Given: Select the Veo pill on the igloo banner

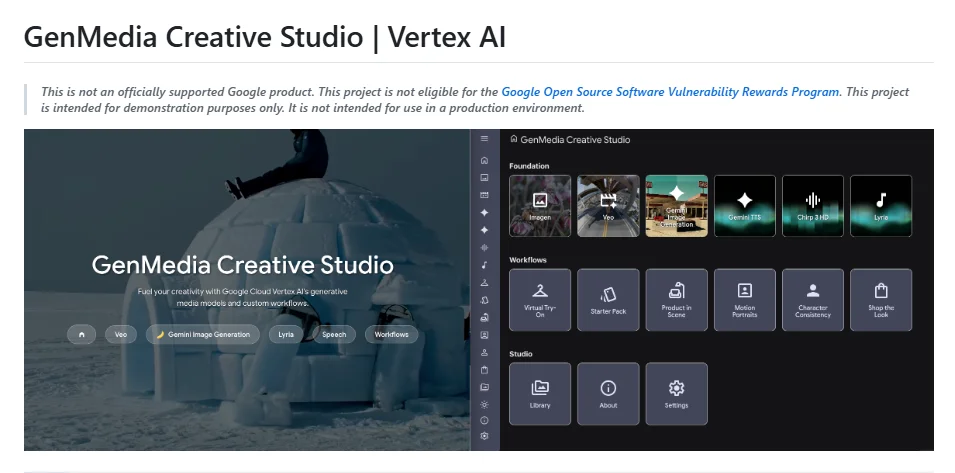Looking at the screenshot, I should click(x=121, y=334).
